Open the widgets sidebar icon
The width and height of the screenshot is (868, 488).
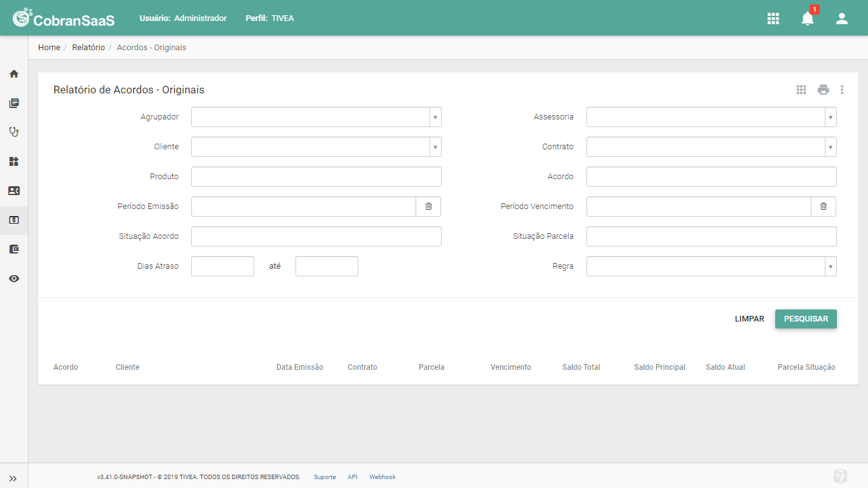click(x=14, y=161)
